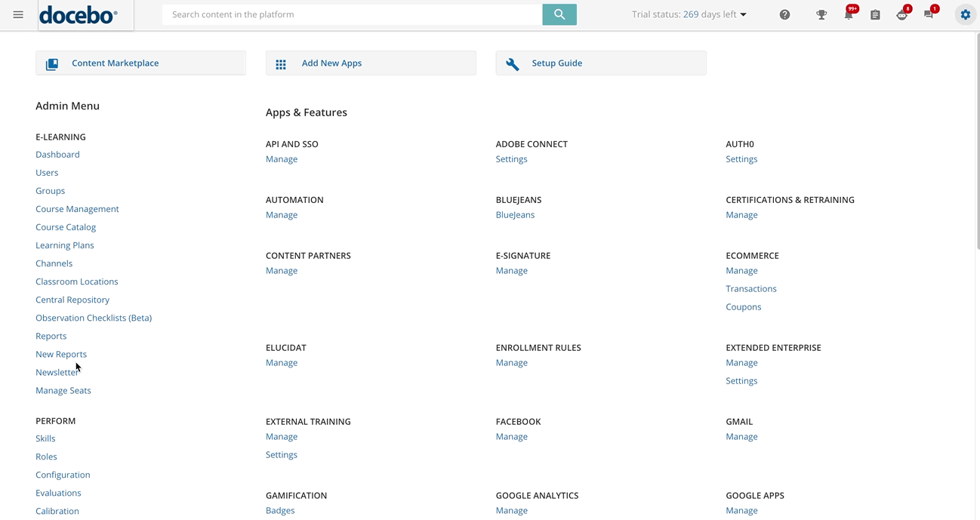Open the gamification trophy icon
This screenshot has width=980, height=520.
(821, 15)
